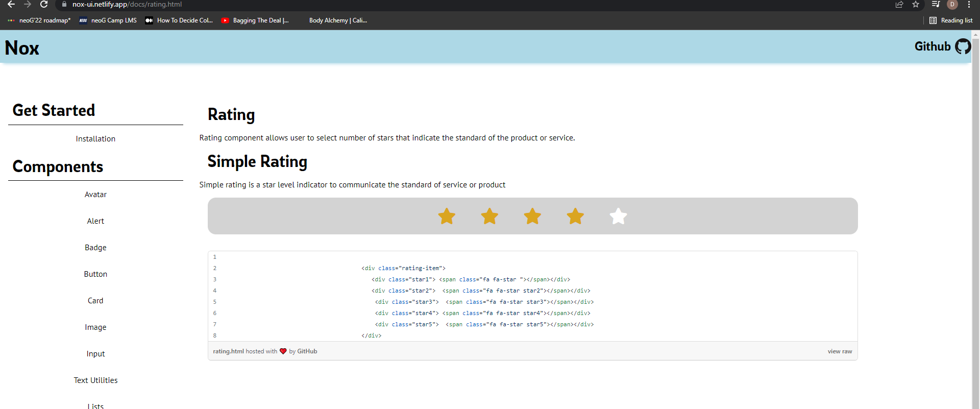Open the Image component page
This screenshot has width=980, height=409.
point(95,327)
